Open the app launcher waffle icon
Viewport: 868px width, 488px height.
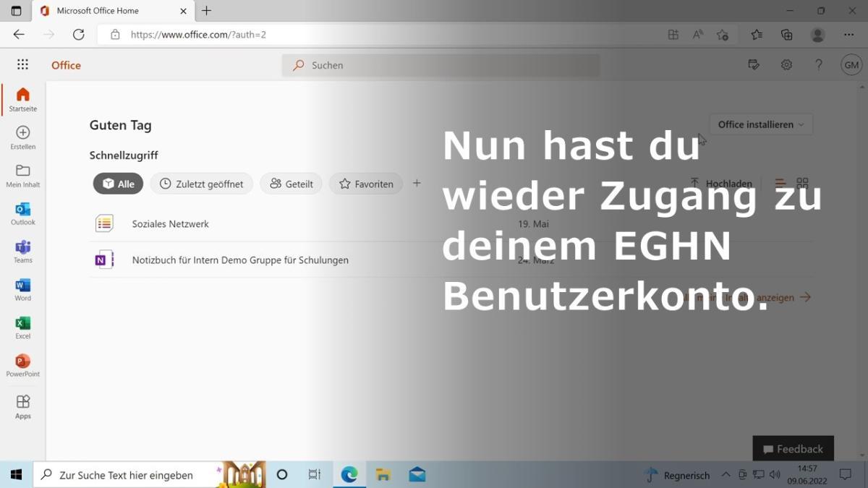point(22,65)
